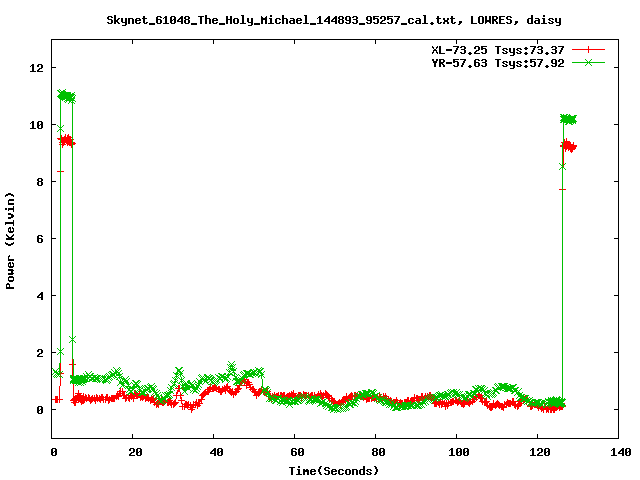Select the XL-73.25 Tsys legend label
The height and width of the screenshot is (480, 640).
(x=492, y=49)
